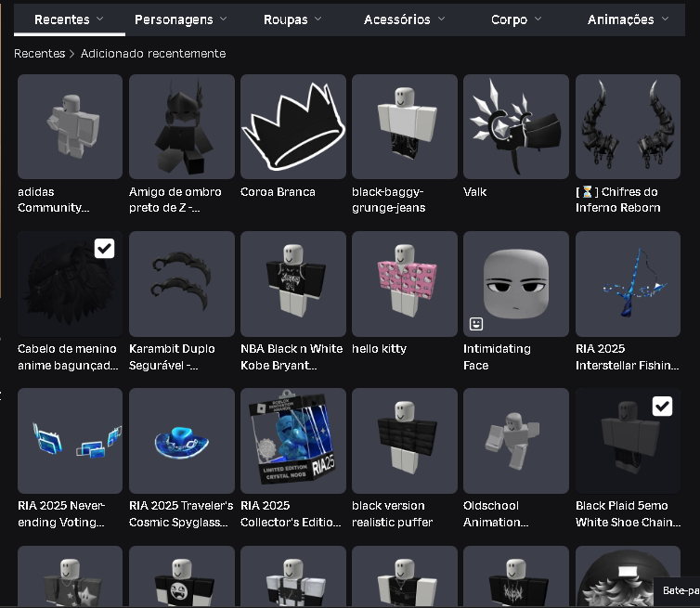Pick the Karambit Duplo Segurável item
The height and width of the screenshot is (608, 700).
coord(181,284)
